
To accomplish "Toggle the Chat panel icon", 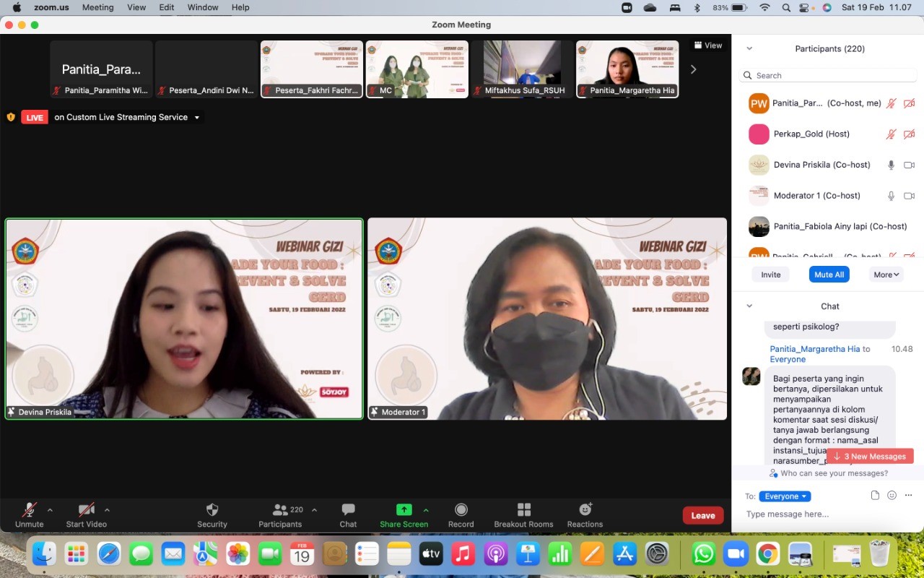I will click(348, 510).
